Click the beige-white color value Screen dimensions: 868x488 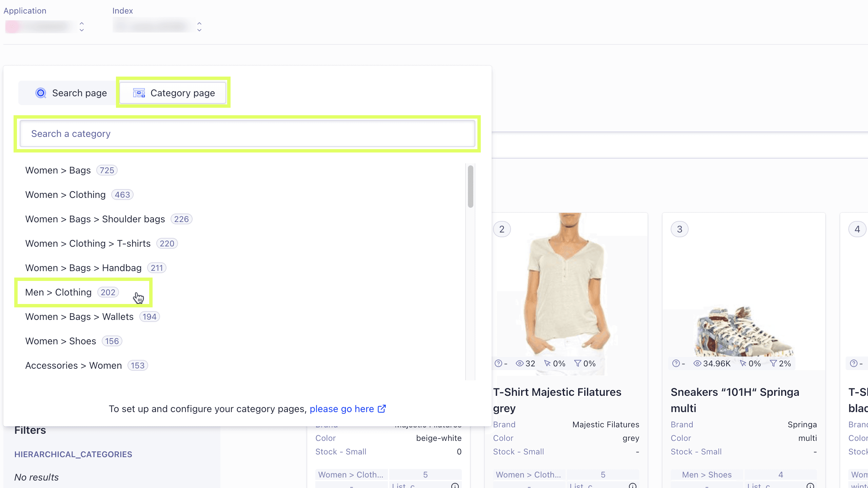point(439,438)
